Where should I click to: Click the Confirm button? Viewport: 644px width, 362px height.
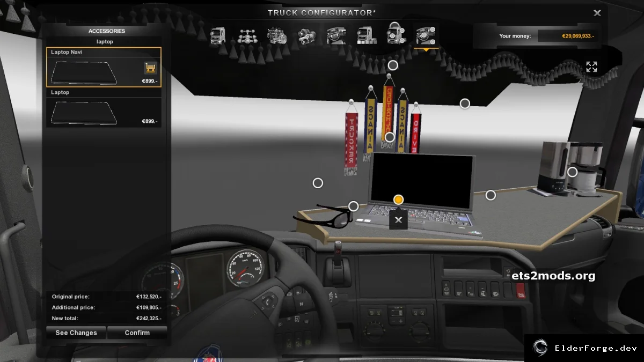[x=137, y=333]
